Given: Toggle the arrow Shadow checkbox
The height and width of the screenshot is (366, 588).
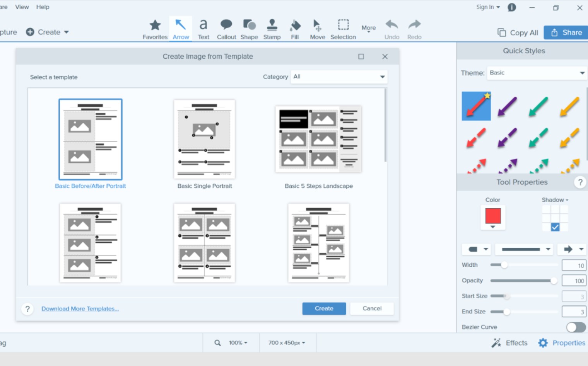Looking at the screenshot, I should pos(555,227).
